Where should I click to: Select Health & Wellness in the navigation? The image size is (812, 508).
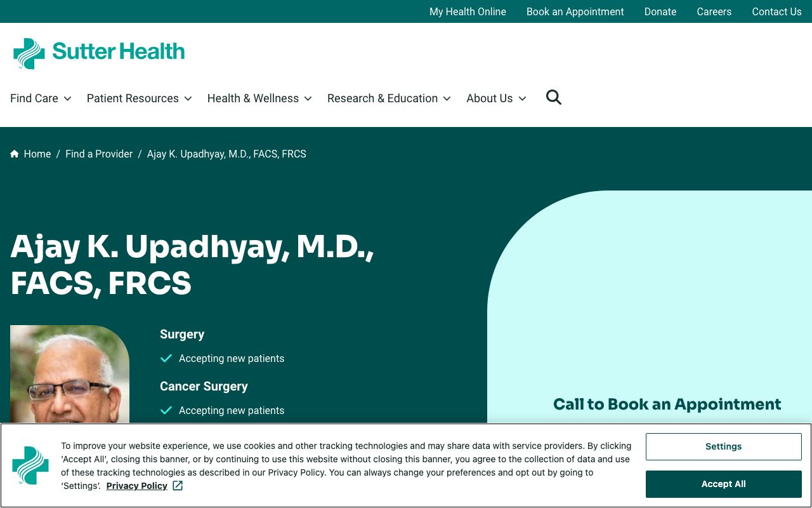click(x=252, y=98)
